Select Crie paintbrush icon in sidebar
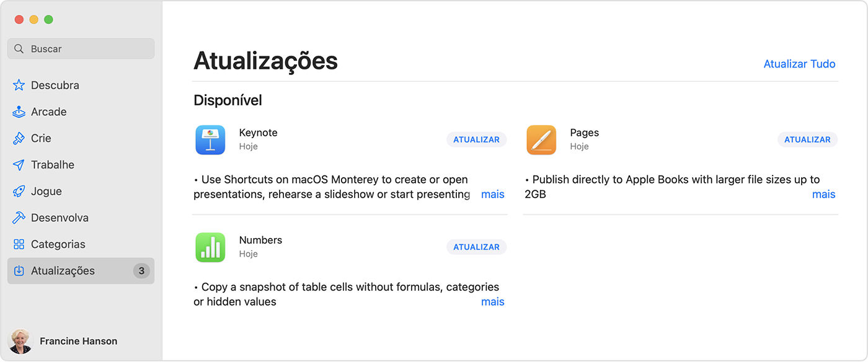The width and height of the screenshot is (868, 362). coord(19,138)
